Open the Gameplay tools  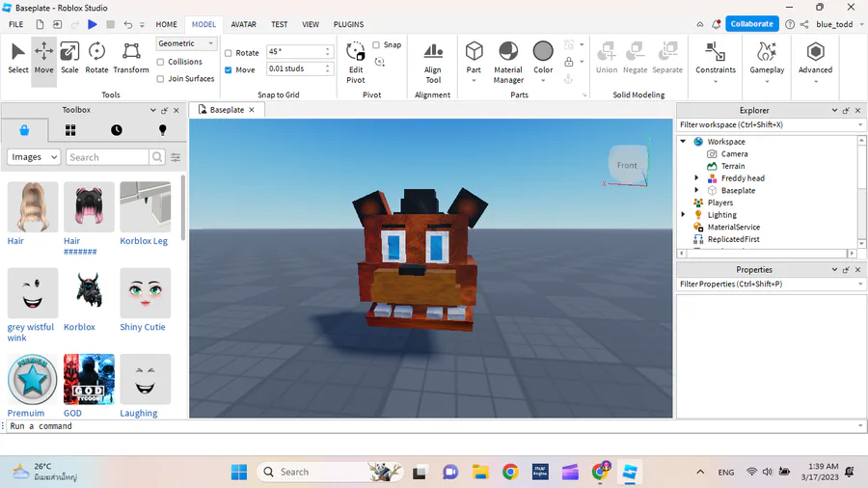point(768,62)
